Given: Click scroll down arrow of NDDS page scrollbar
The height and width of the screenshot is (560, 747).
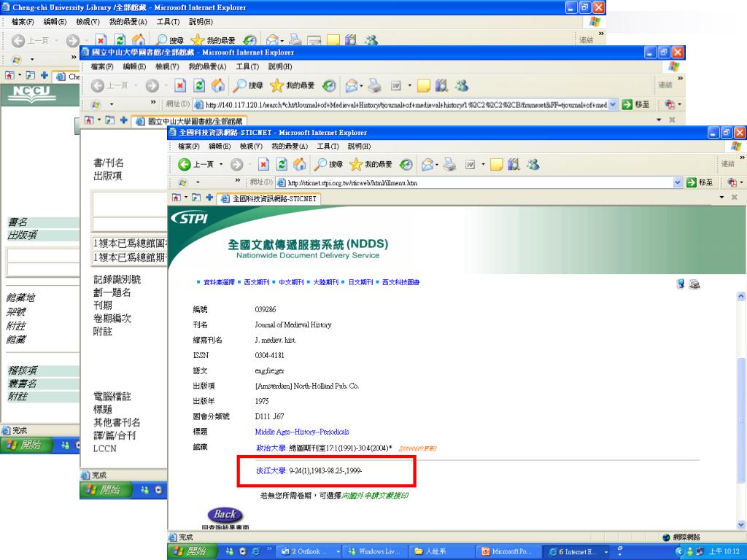Looking at the screenshot, I should [x=741, y=524].
